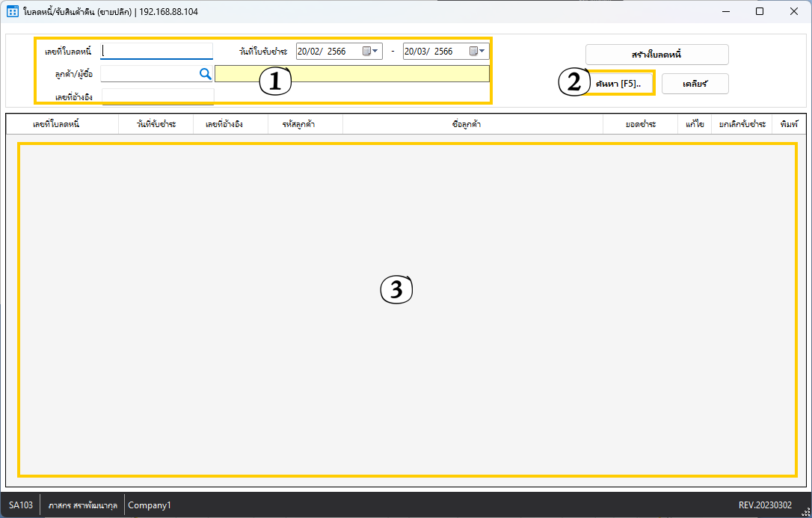Click the สร้างใบลดหนี้ button
This screenshot has width=812, height=518.
(656, 55)
